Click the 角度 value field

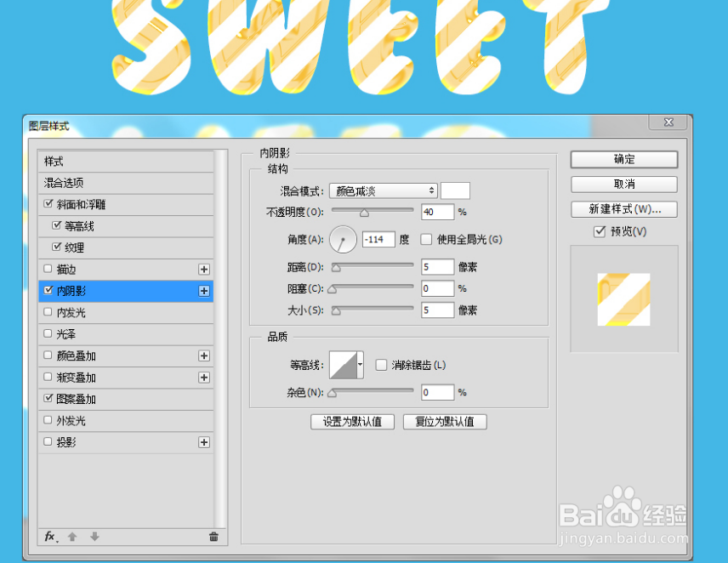tap(378, 240)
